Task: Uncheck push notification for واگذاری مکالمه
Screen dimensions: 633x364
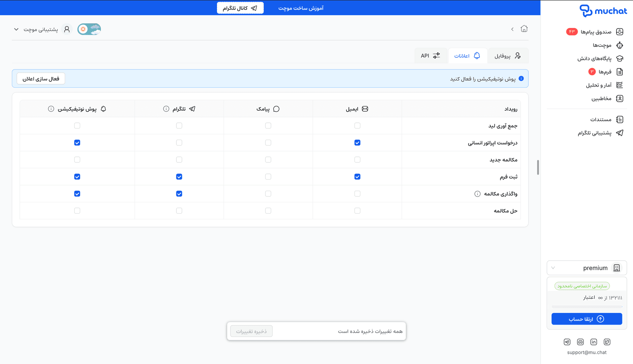Action: [x=77, y=194]
